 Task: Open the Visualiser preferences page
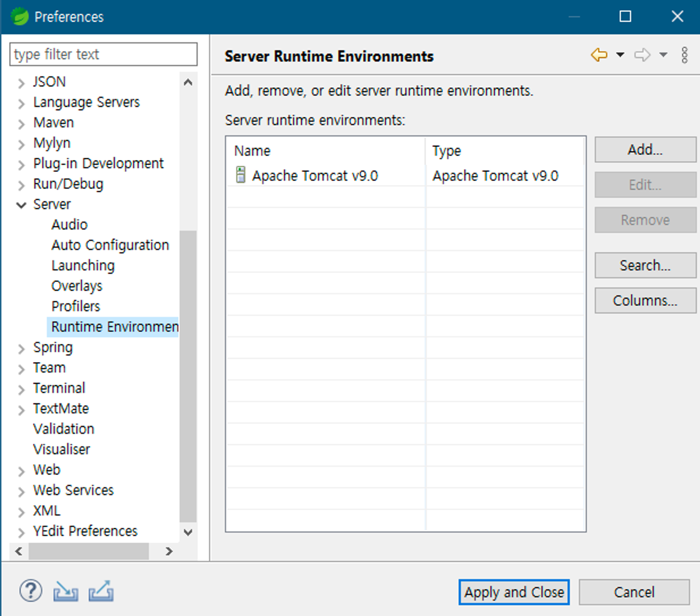pos(61,449)
